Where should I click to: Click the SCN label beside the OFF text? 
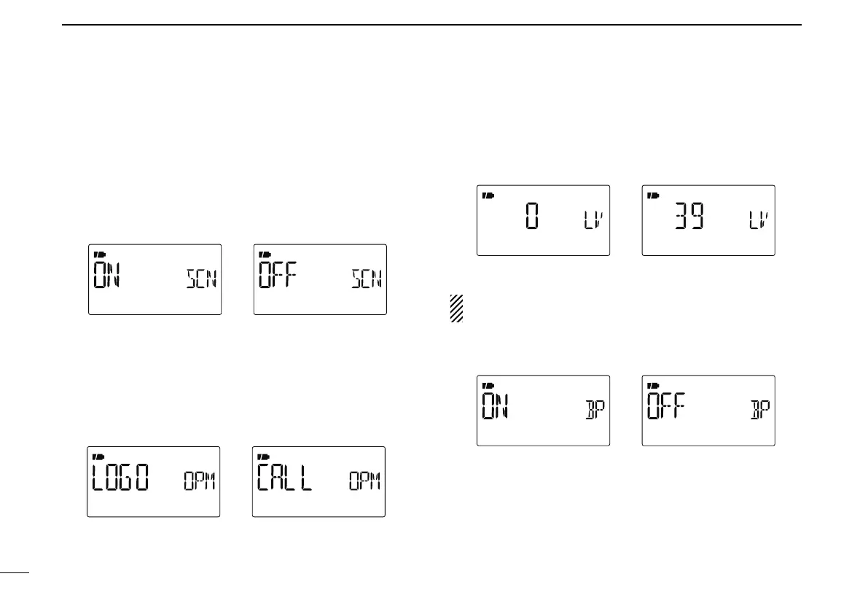(367, 279)
